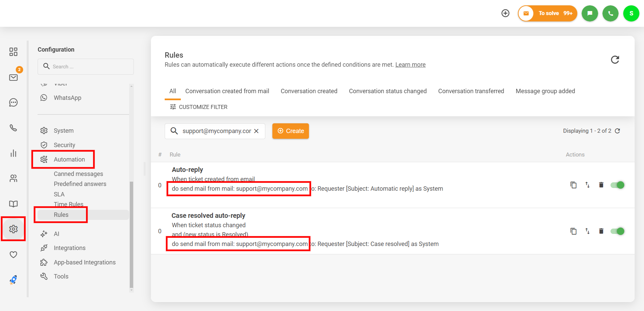Screen dimensions: 644x311
Task: Open the Learn more link
Action: pos(410,65)
